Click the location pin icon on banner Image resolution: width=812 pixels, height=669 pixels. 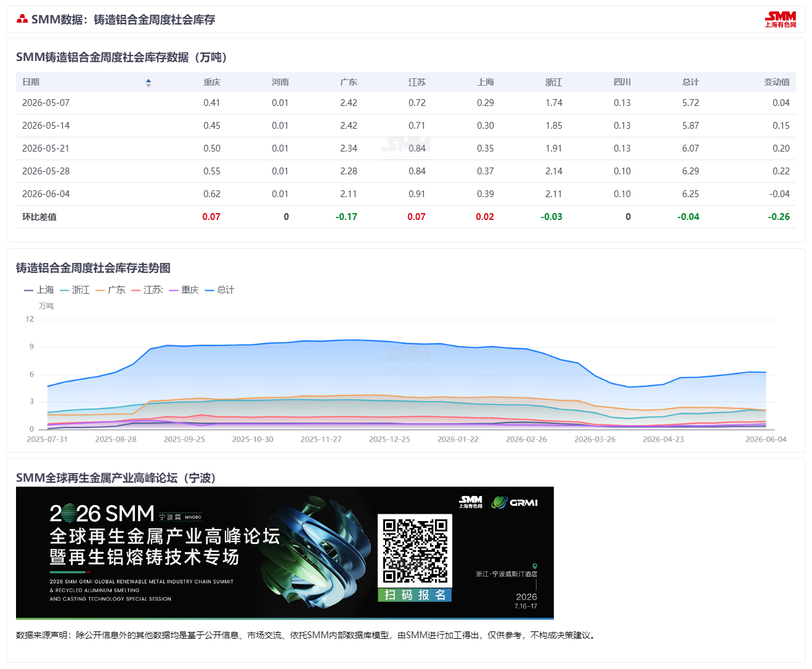[x=535, y=566]
